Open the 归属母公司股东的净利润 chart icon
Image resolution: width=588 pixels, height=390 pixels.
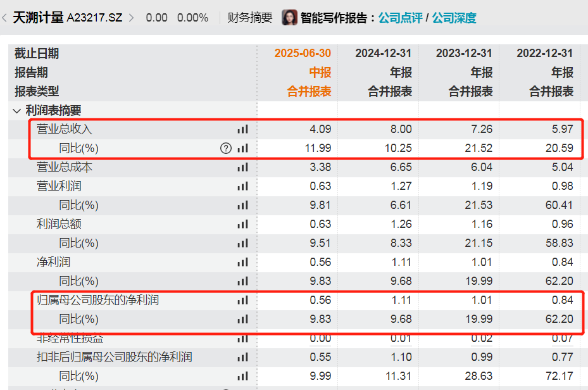coord(242,300)
